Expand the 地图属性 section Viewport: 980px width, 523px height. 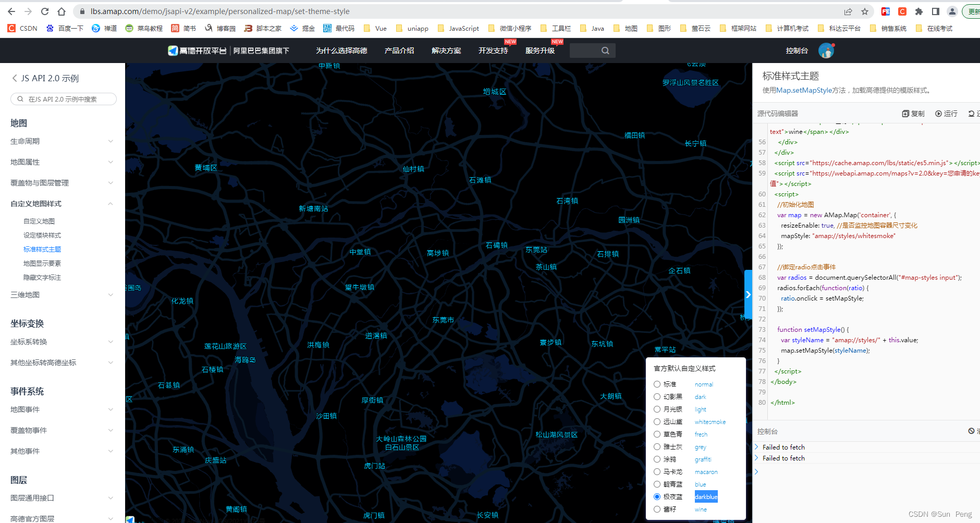[63, 162]
